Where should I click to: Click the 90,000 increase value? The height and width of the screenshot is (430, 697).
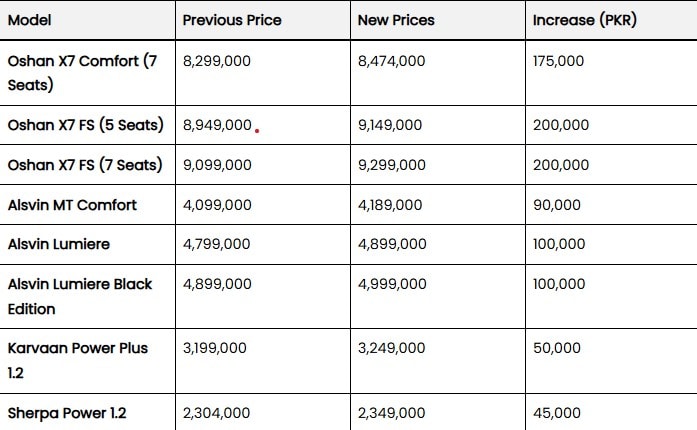coord(557,205)
